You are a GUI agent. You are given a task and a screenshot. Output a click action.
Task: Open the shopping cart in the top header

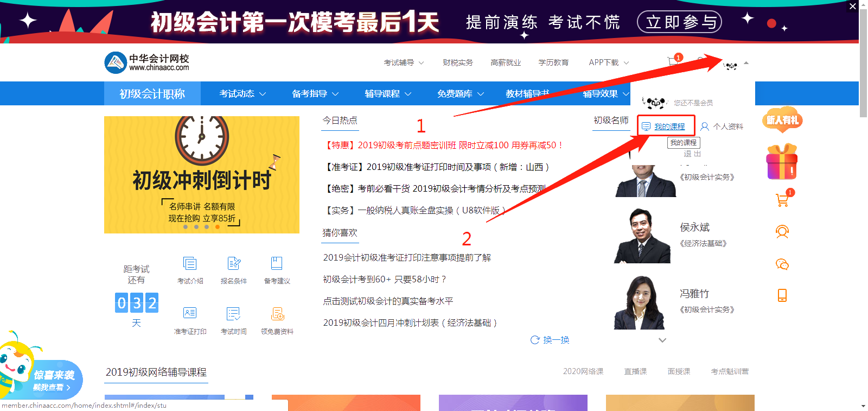pos(674,61)
